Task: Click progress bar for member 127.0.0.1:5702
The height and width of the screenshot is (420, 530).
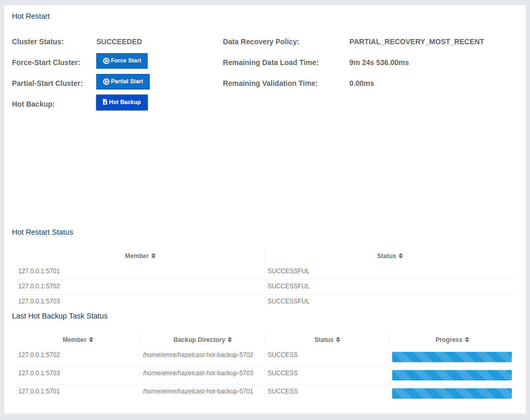Action: (x=451, y=357)
